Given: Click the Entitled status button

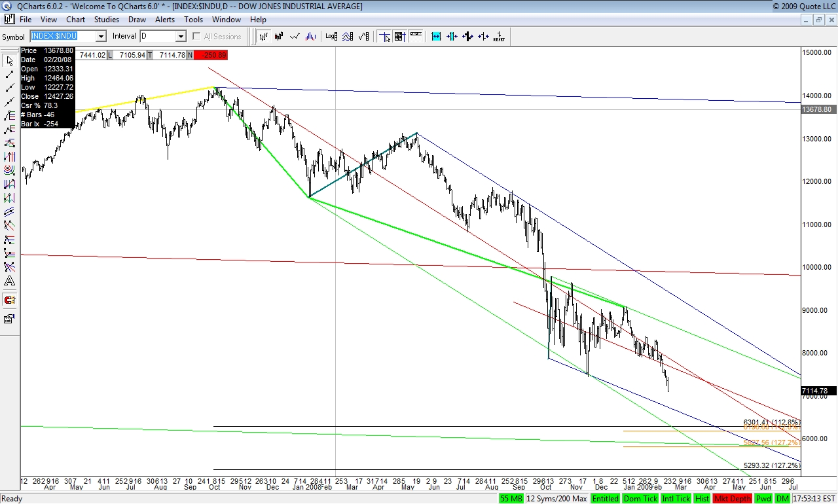Looking at the screenshot, I should pyautogui.click(x=605, y=499).
